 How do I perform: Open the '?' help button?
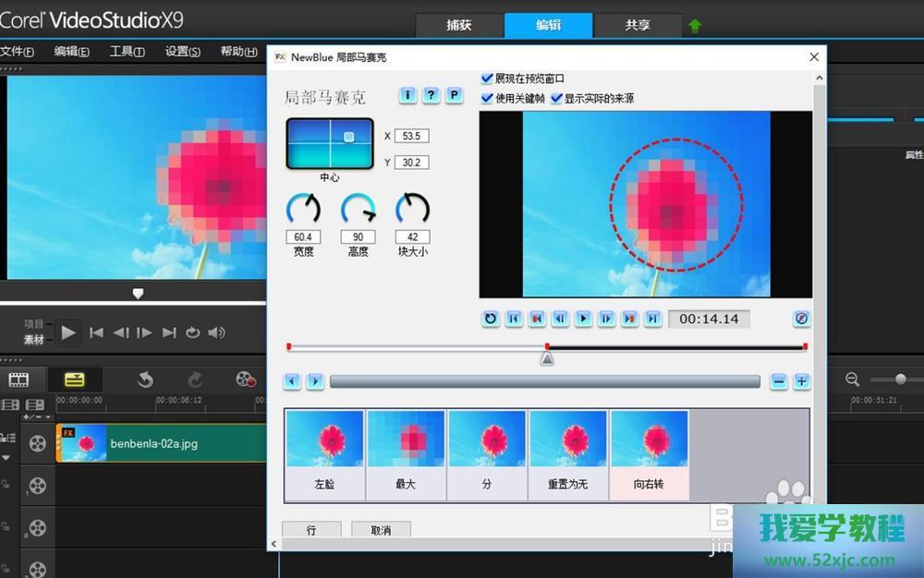[431, 95]
